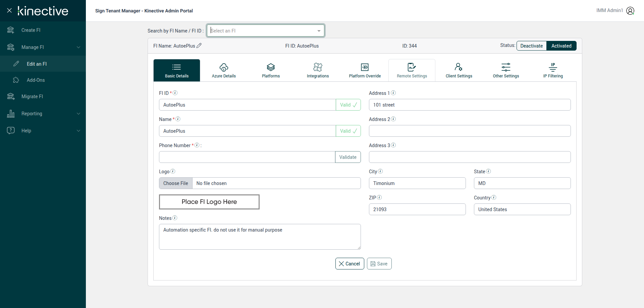This screenshot has width=644, height=308.
Task: Click the Phone Number info icon
Action: tap(197, 145)
